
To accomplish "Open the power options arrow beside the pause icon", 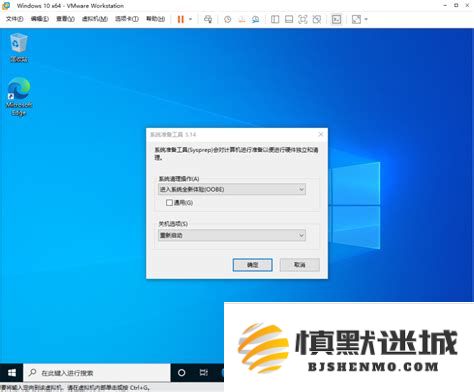I will point(191,19).
